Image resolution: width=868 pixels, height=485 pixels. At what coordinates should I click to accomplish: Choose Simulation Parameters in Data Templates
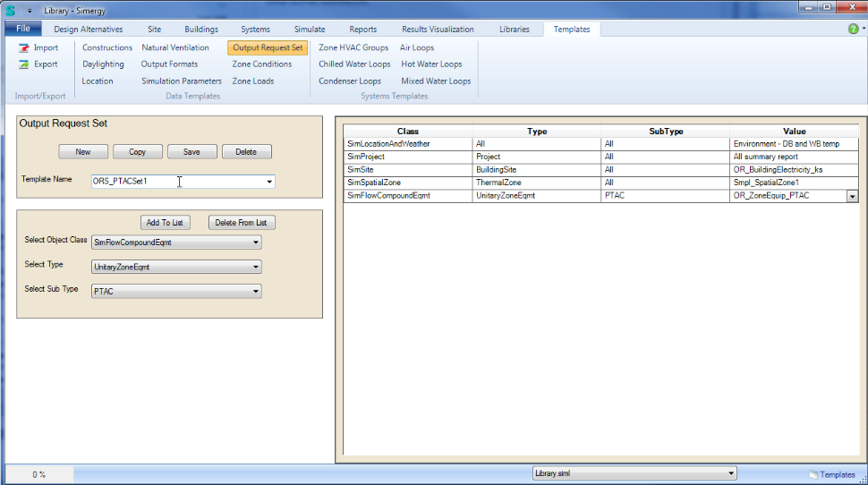pyautogui.click(x=182, y=81)
